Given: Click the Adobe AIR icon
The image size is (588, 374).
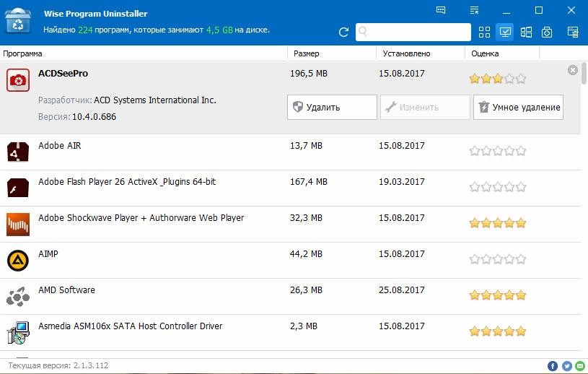Looking at the screenshot, I should 17,152.
